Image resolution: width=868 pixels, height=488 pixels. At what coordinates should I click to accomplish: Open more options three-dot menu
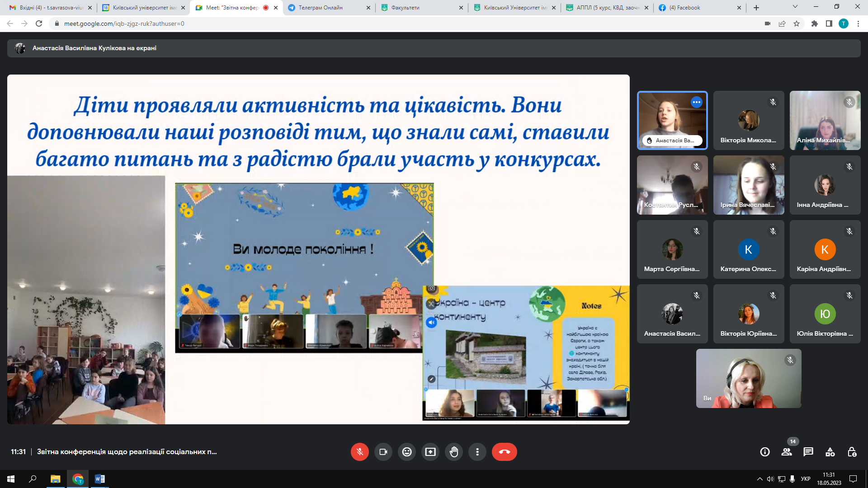coord(477,452)
